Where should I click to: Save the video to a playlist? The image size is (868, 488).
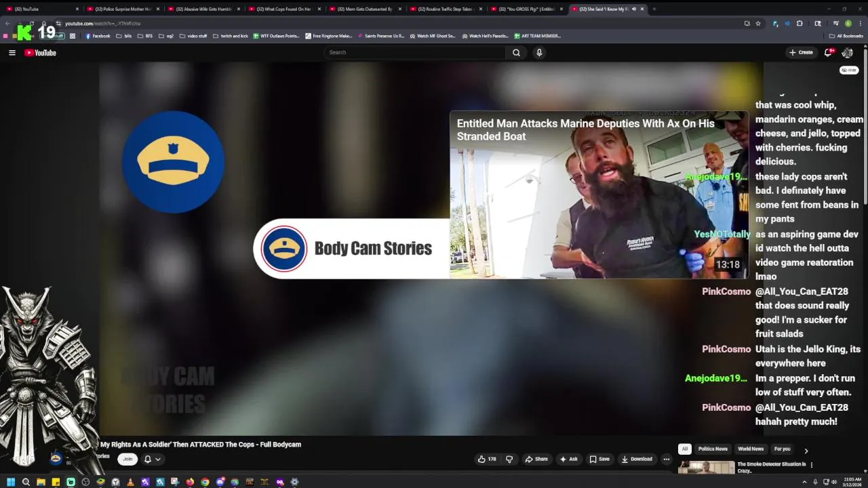click(x=599, y=459)
